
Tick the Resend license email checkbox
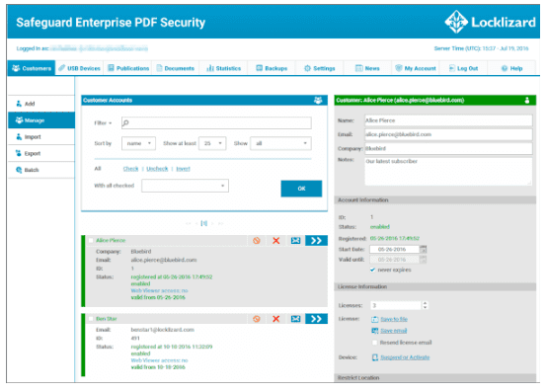tap(374, 343)
